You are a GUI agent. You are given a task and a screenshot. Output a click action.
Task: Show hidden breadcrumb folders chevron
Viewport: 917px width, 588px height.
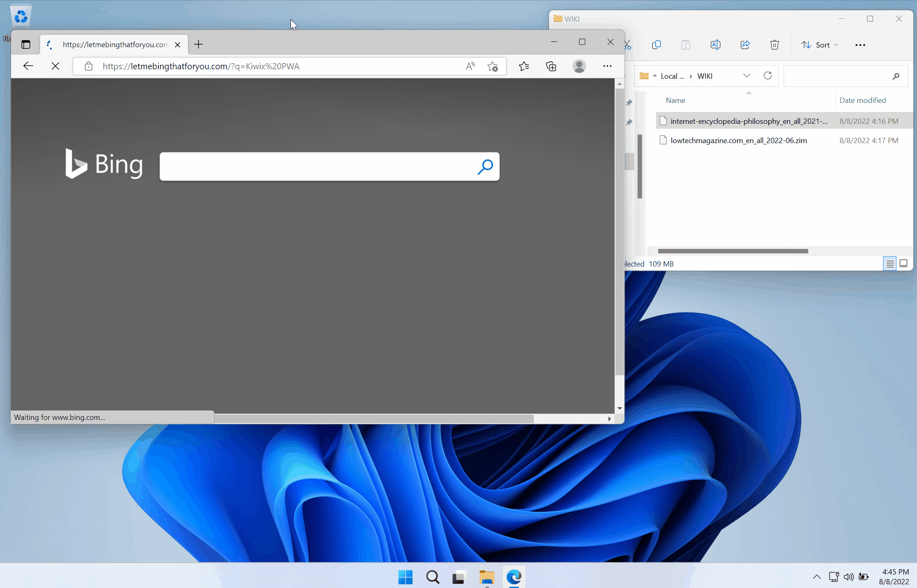click(x=655, y=75)
